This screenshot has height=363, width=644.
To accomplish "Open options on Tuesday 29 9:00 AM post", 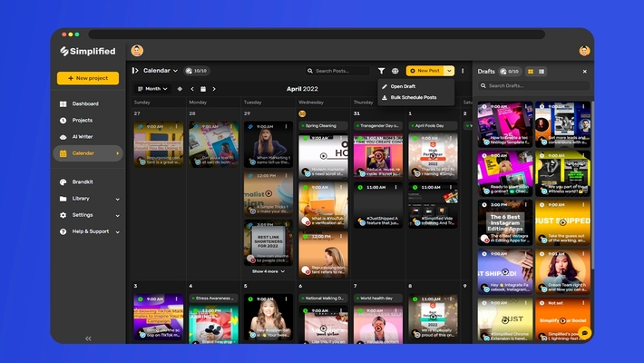I will (x=287, y=127).
